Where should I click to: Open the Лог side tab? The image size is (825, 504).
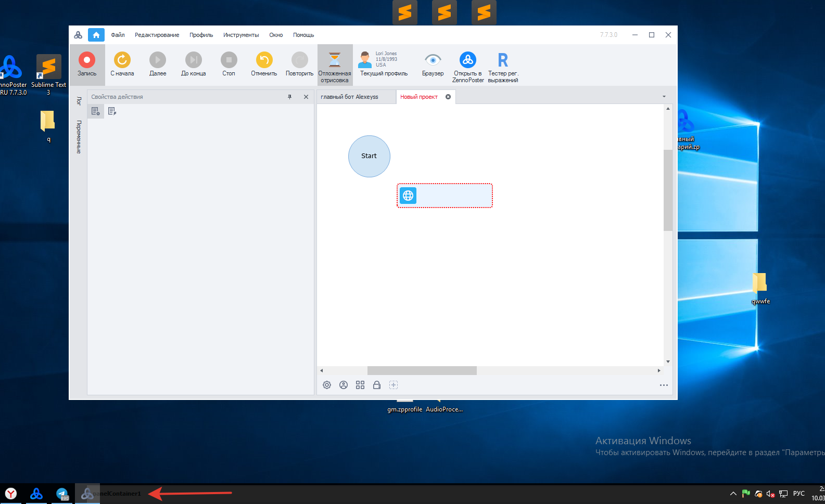(x=79, y=101)
